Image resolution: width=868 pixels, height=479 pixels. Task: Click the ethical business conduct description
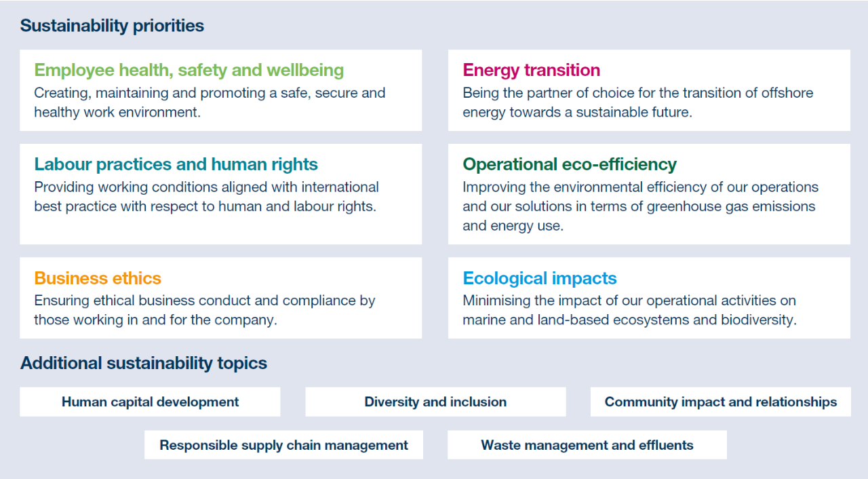[204, 310]
